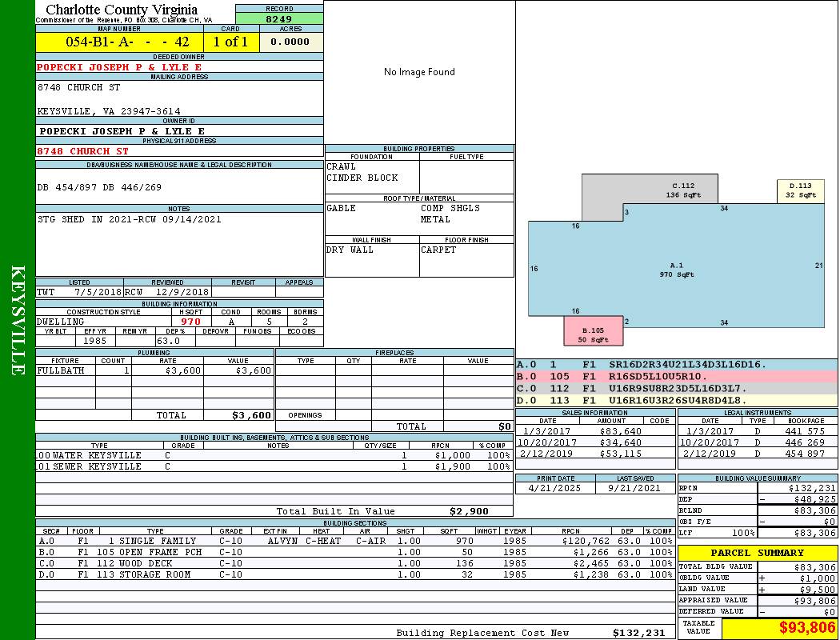The image size is (840, 640).
Task: Click DEP value $48,925 in value summary
Action: pos(815,499)
